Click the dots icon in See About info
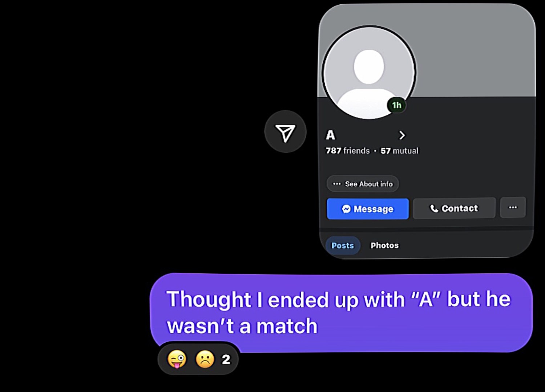Viewport: 545px width, 392px height. tap(337, 184)
